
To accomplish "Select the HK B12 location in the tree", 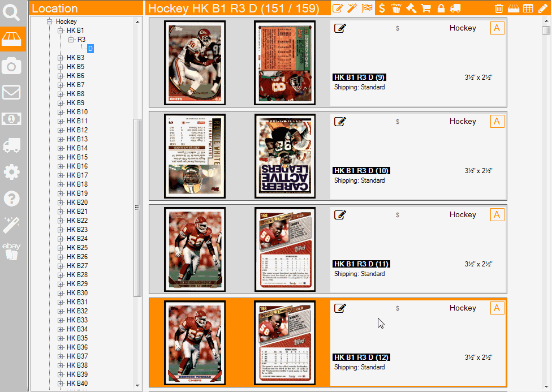I will tap(77, 130).
